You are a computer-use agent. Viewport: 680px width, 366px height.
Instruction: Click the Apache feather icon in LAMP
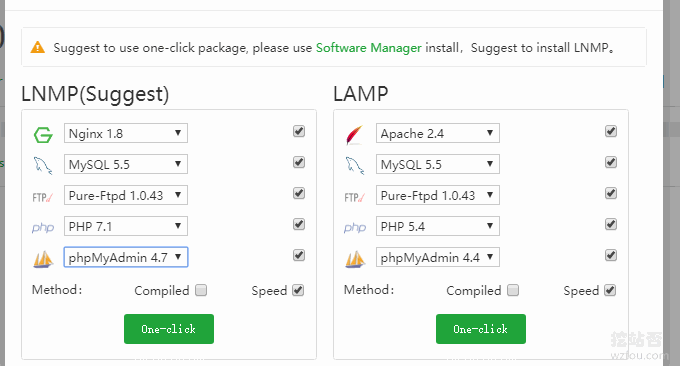pyautogui.click(x=354, y=134)
